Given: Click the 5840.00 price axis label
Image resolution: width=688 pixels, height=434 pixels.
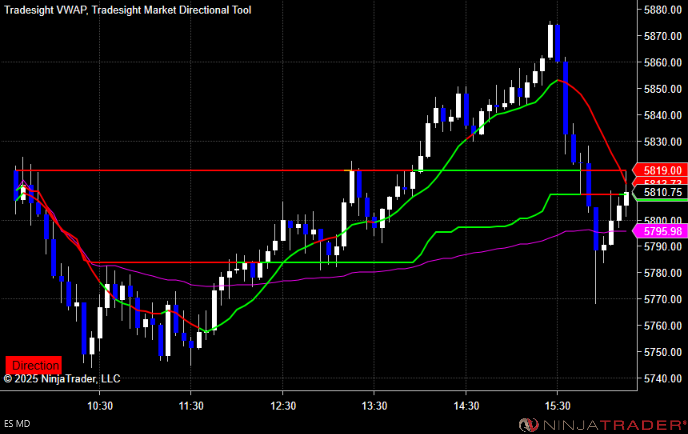Looking at the screenshot, I should (x=663, y=115).
